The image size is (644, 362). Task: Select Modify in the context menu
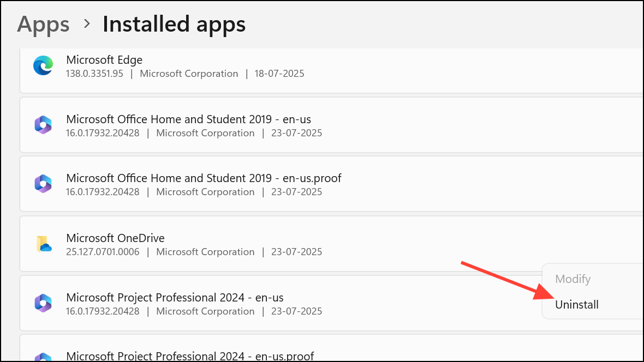click(573, 279)
